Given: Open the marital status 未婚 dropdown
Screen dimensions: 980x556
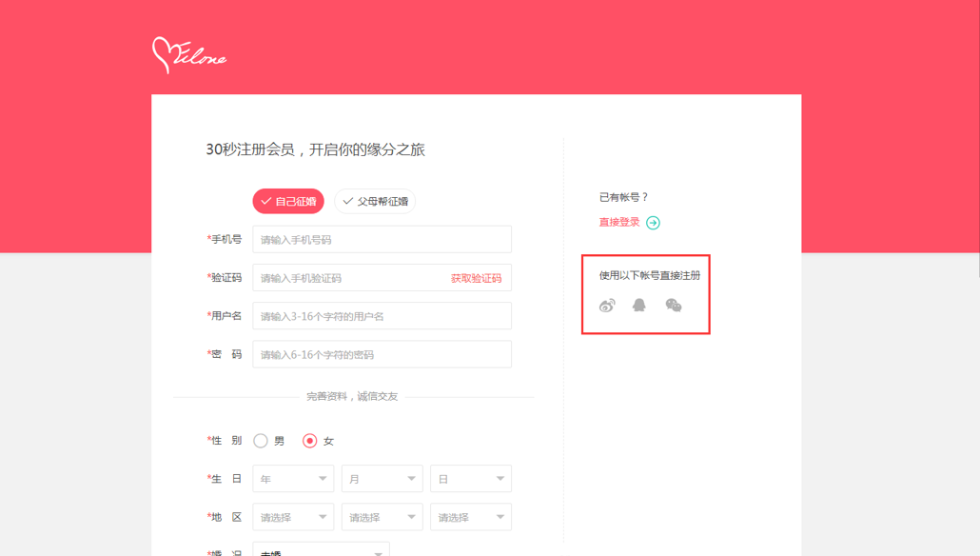Looking at the screenshot, I should (321, 549).
